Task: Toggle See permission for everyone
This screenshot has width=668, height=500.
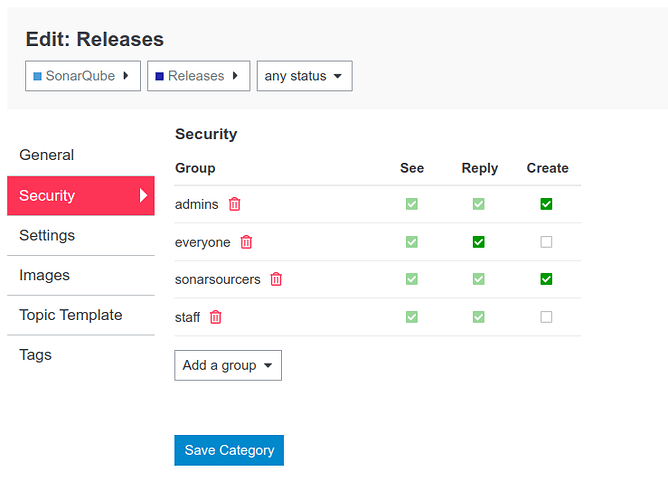Action: pos(412,242)
